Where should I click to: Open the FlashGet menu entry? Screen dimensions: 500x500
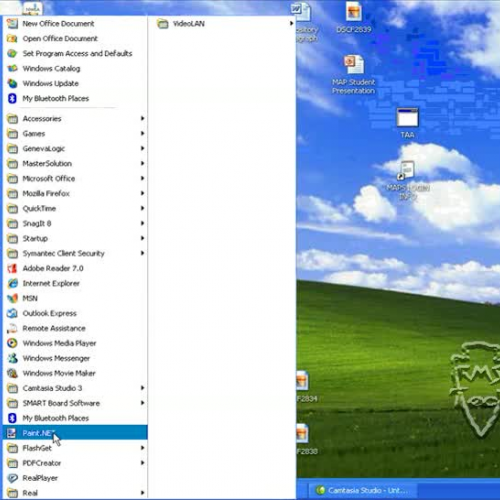(75, 448)
